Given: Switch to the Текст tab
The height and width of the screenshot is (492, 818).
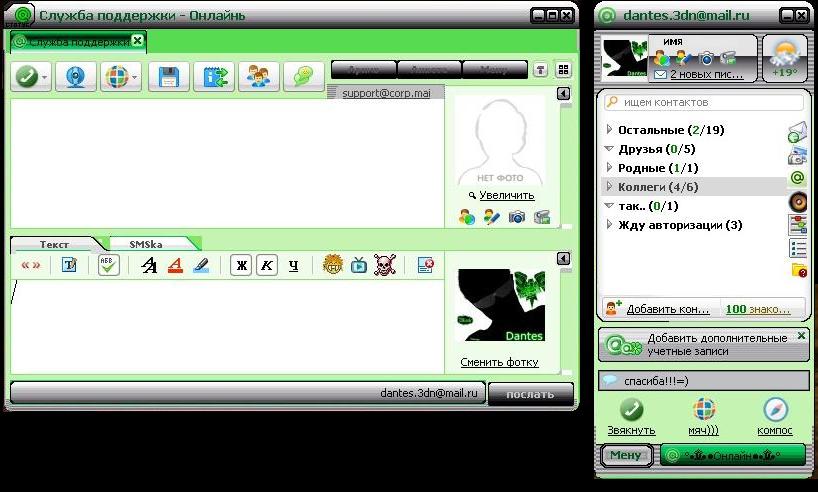Looking at the screenshot, I should pos(54,244).
